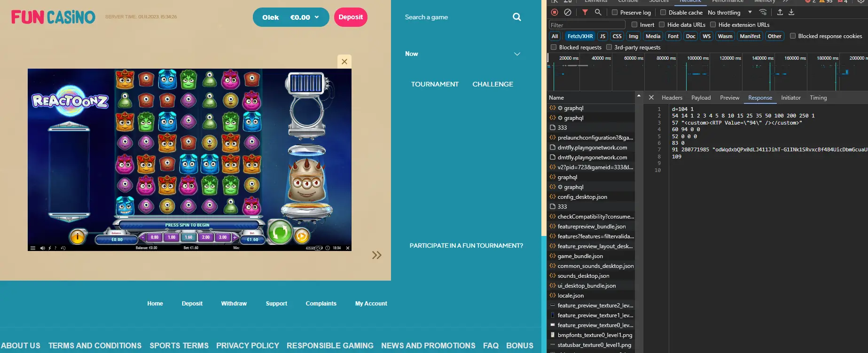Check the Invert filter checkbox

click(x=634, y=24)
